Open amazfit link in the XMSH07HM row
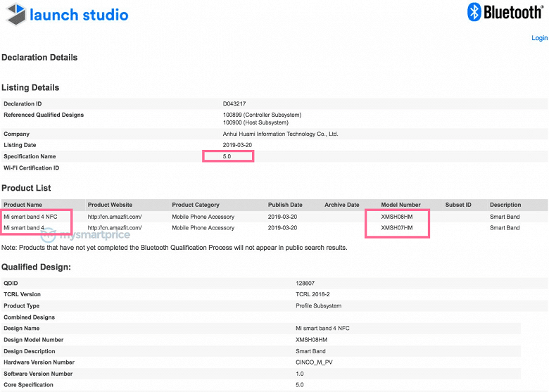This screenshot has height=392, width=549. (x=115, y=228)
